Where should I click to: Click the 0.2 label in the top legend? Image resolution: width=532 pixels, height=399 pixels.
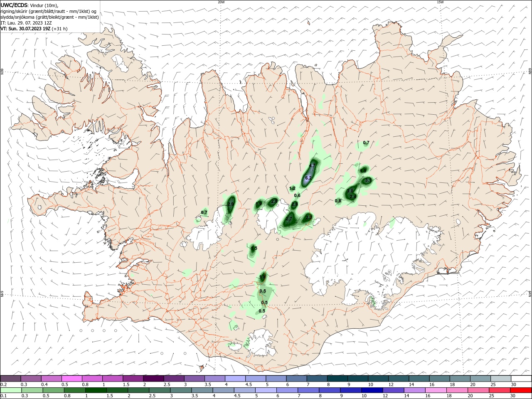4,384
